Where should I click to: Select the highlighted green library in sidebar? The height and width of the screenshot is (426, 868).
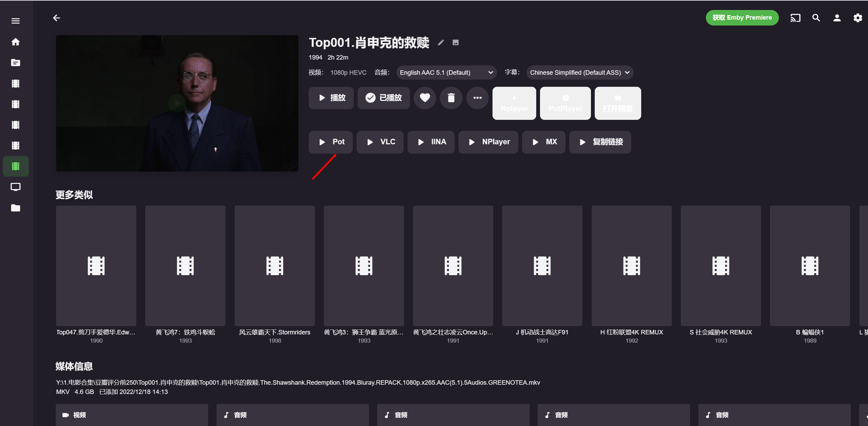[x=15, y=166]
